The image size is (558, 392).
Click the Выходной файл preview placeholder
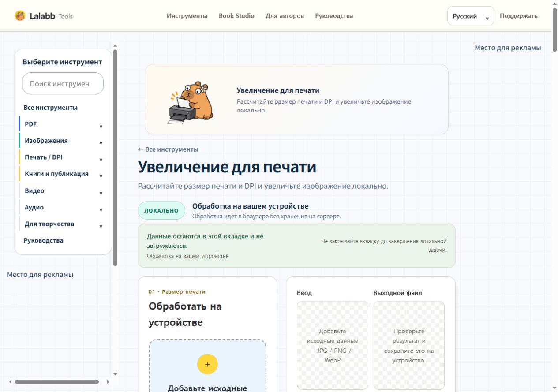click(x=409, y=345)
